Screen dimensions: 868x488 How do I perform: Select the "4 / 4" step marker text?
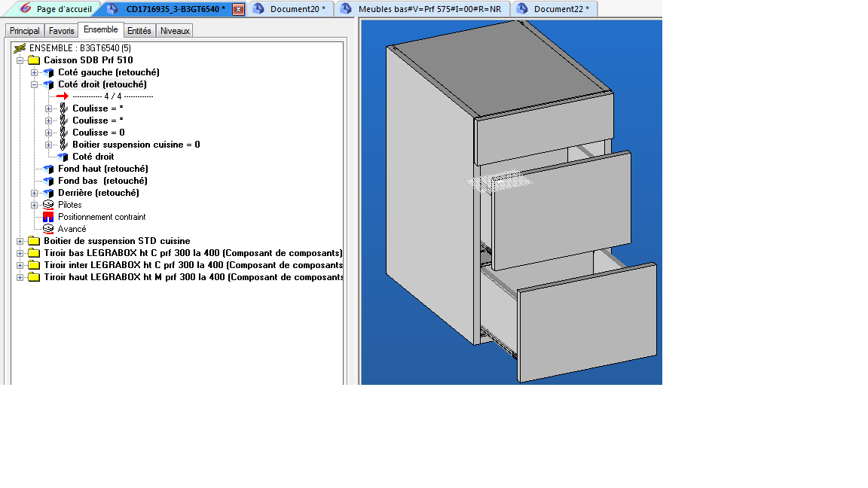pyautogui.click(x=113, y=96)
